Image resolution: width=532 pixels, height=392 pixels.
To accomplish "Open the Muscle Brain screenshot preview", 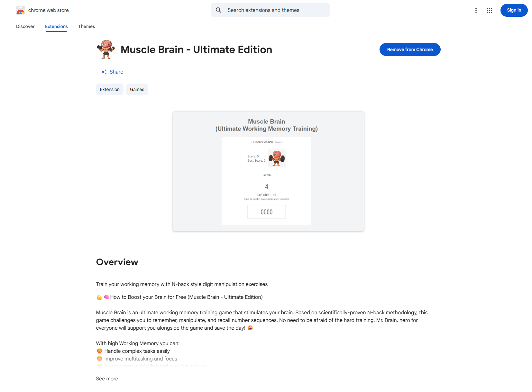I will pos(268,171).
